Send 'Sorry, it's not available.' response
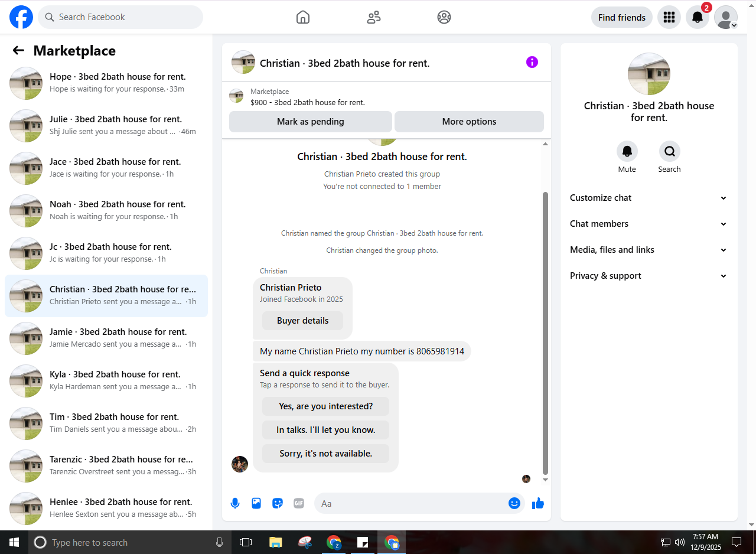 325,454
